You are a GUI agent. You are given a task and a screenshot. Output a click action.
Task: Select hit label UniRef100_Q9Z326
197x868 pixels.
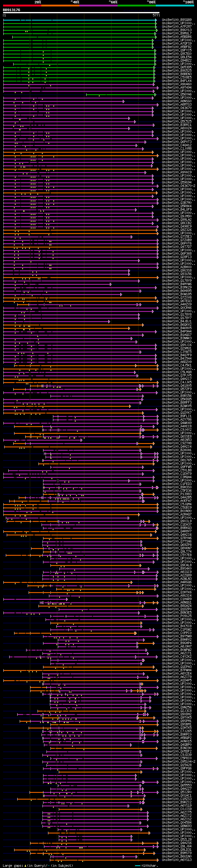[x=177, y=230]
